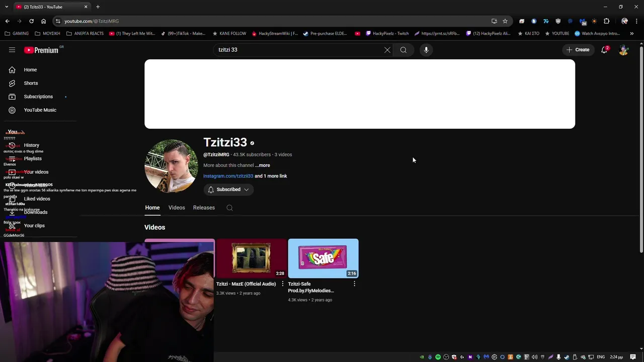Open the Tzitzi-Safe video thumbnail

point(323,258)
